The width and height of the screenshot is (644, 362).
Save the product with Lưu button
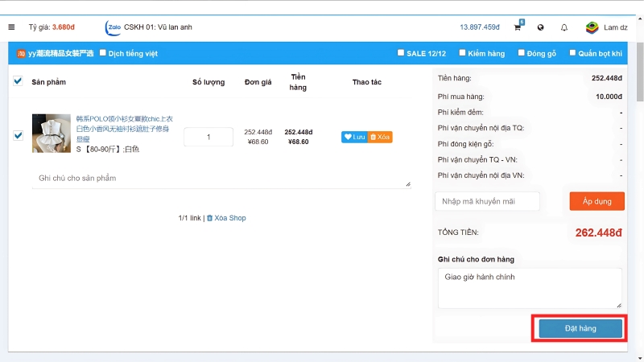point(354,137)
